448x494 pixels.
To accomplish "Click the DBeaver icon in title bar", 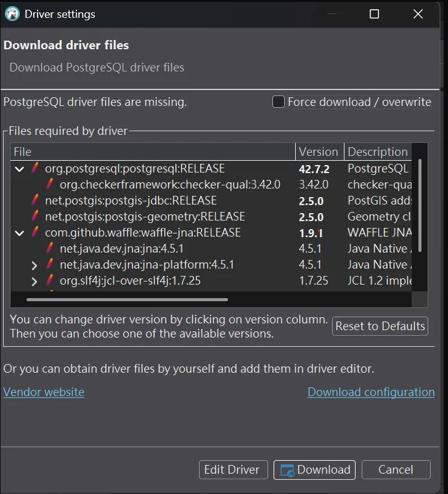I will click(12, 14).
